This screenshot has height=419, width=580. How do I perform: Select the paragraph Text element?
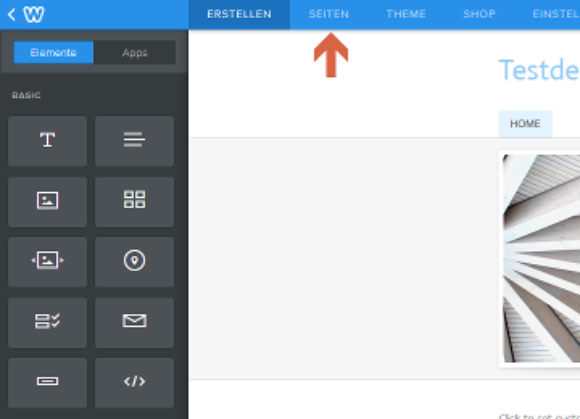click(134, 141)
